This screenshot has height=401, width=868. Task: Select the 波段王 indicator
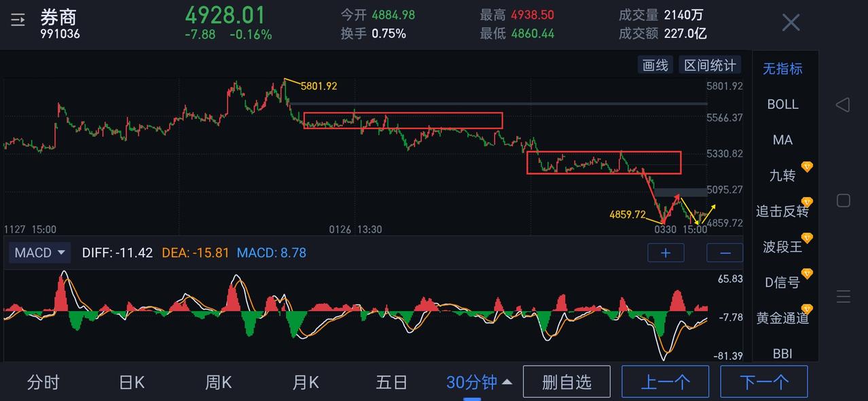coord(782,247)
